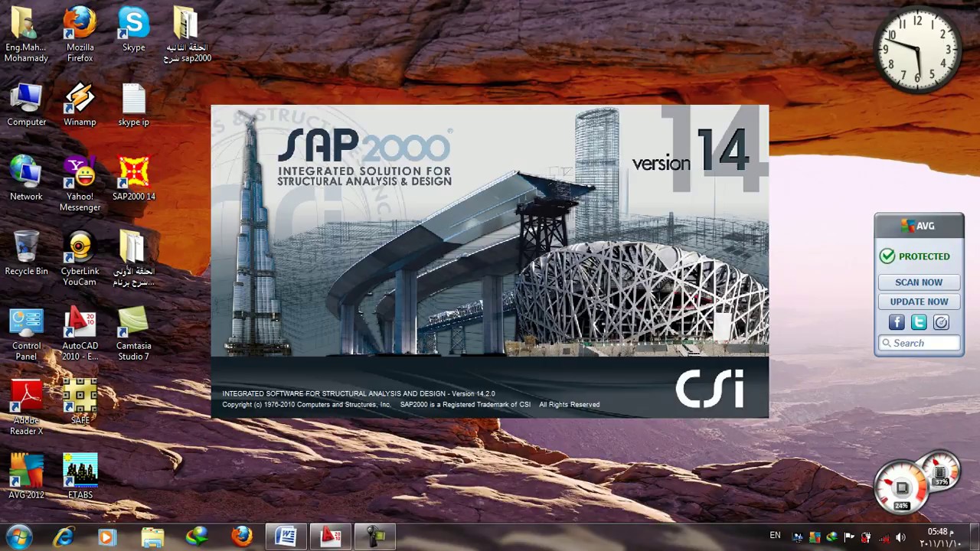This screenshot has width=980, height=551.
Task: Select the Yahoo! Messenger shortcut
Action: (x=80, y=184)
